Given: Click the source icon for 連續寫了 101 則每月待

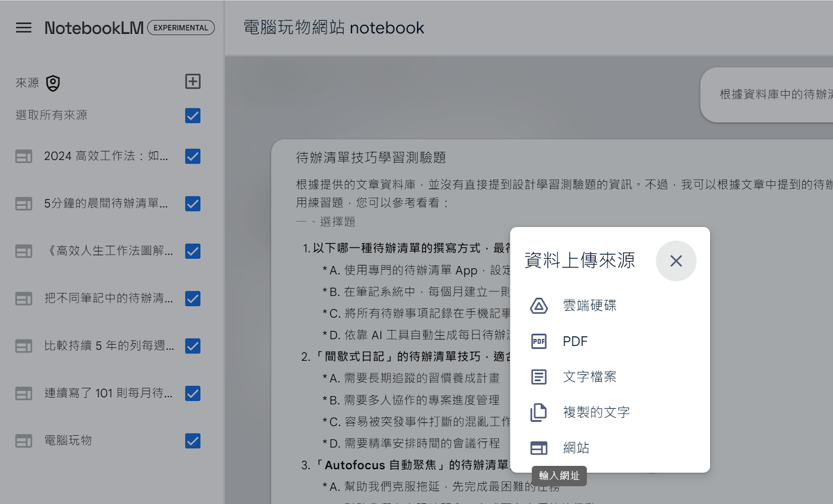Looking at the screenshot, I should coord(23,394).
